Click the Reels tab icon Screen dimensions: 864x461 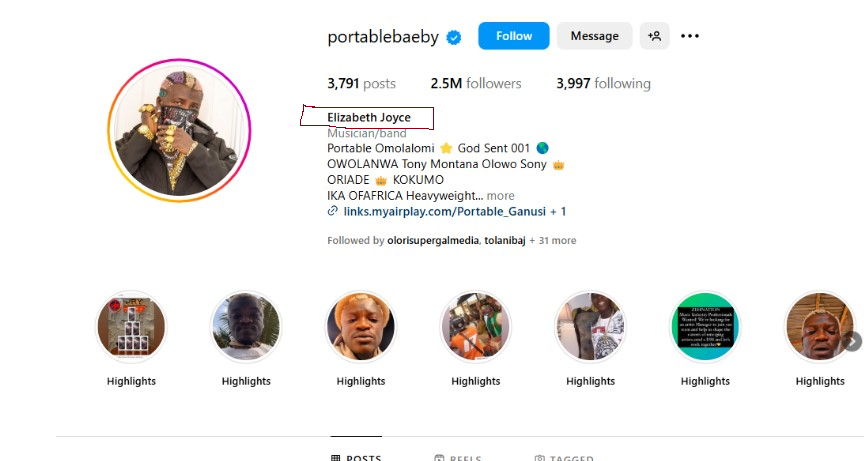click(439, 458)
